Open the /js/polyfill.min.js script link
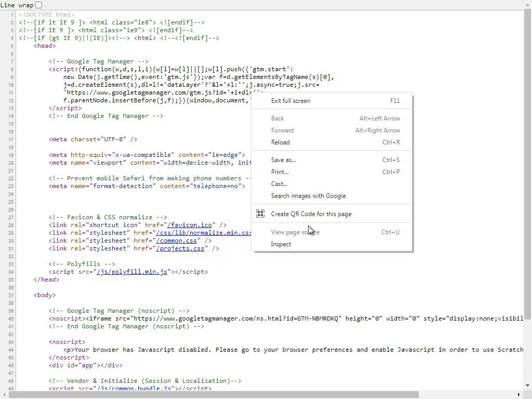The image size is (532, 399). (x=132, y=272)
